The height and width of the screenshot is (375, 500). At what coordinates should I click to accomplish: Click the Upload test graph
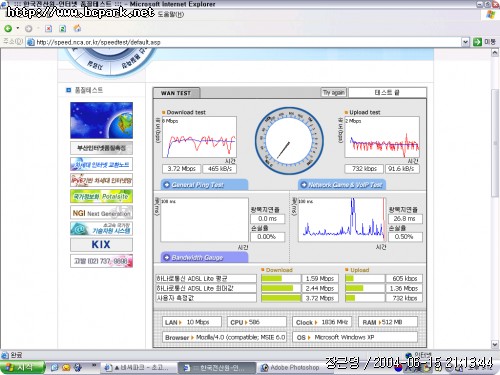pyautogui.click(x=382, y=137)
